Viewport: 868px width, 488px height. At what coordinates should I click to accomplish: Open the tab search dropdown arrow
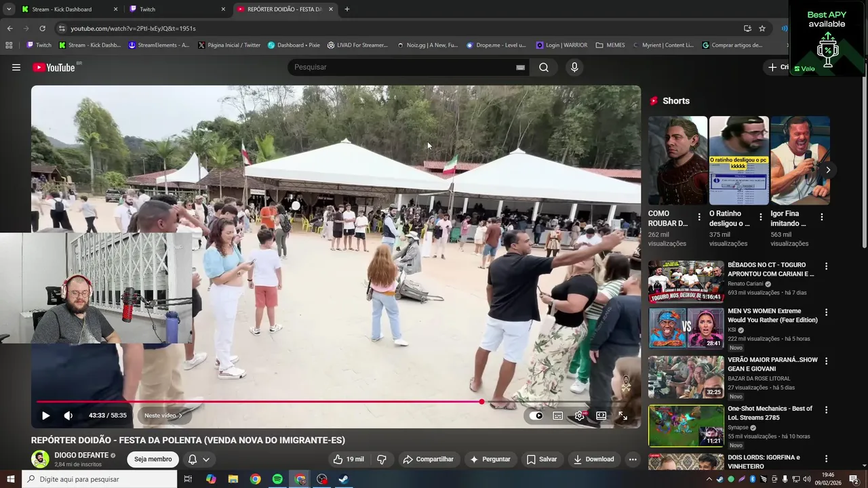[9, 9]
